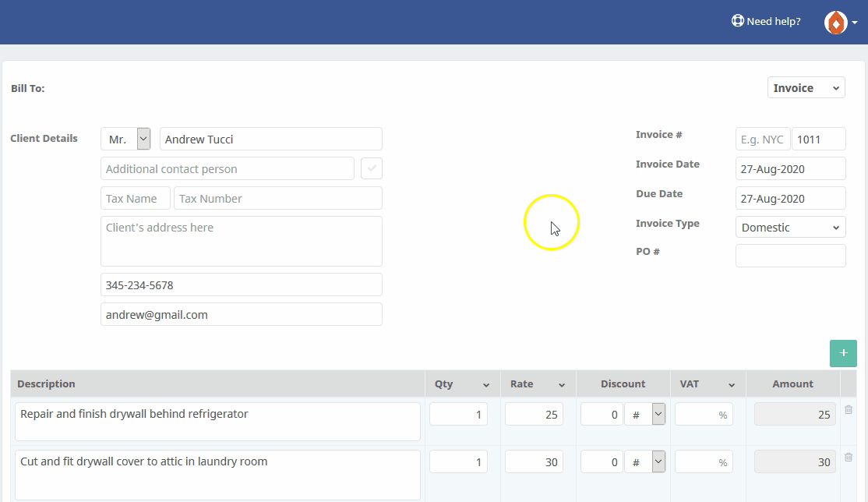
Task: Click the invoice prefix E.g. NYC field
Action: click(x=762, y=139)
